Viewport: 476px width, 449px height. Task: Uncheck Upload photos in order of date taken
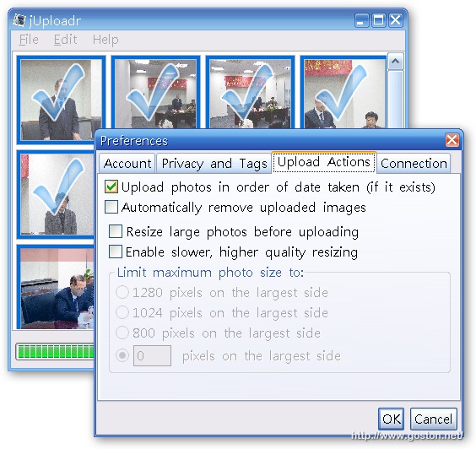click(x=111, y=187)
